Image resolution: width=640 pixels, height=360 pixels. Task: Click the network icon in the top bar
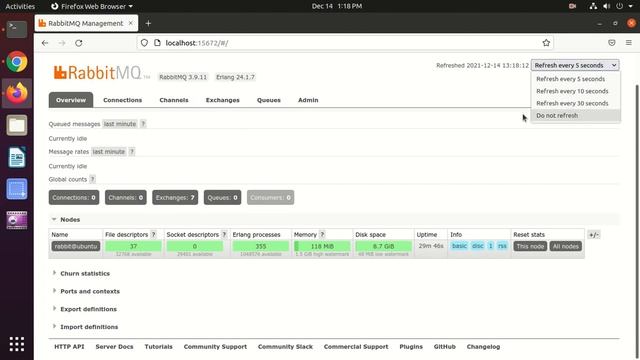pyautogui.click(x=593, y=6)
